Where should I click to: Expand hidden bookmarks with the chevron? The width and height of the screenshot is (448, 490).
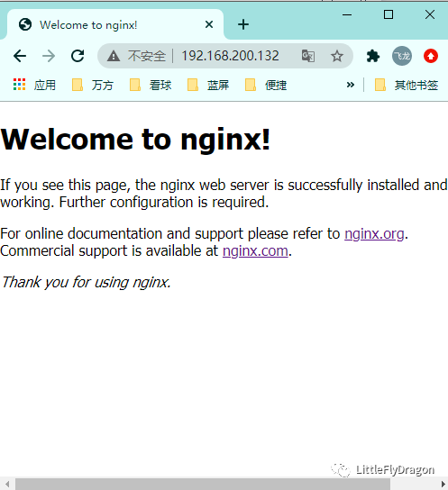[351, 85]
